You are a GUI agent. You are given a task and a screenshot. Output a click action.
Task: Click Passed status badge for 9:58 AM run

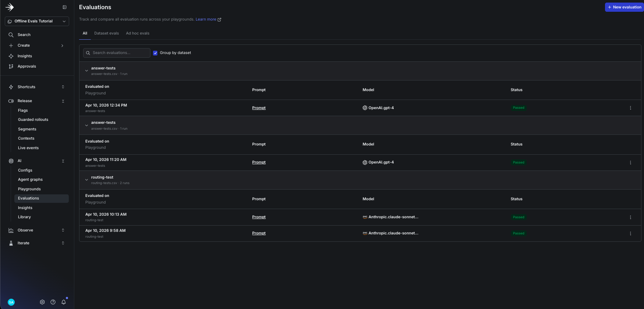click(519, 233)
